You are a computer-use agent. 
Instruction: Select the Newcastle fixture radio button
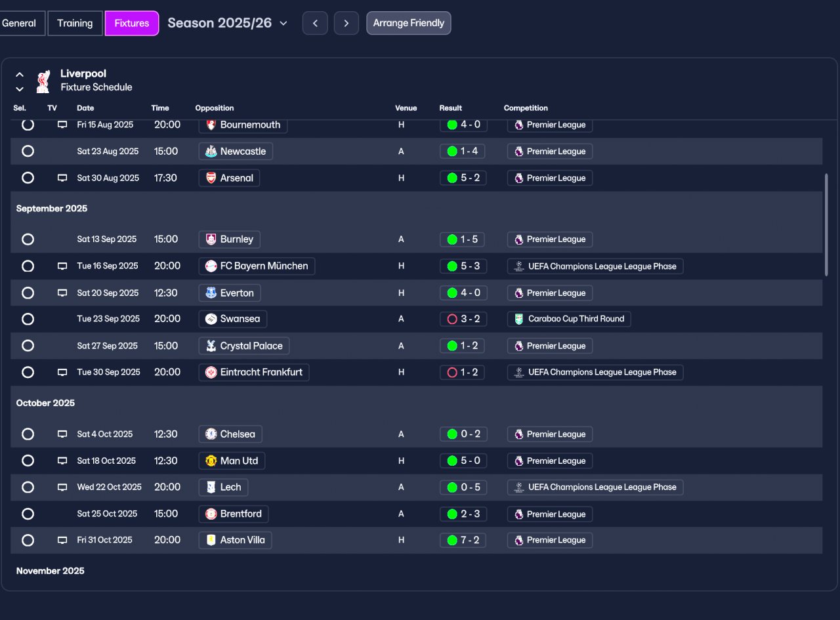pos(28,151)
